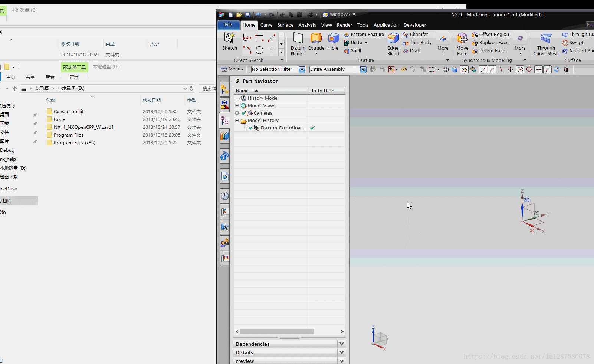Open the Entire Assembly scope dropdown
The height and width of the screenshot is (364, 594).
tap(363, 69)
